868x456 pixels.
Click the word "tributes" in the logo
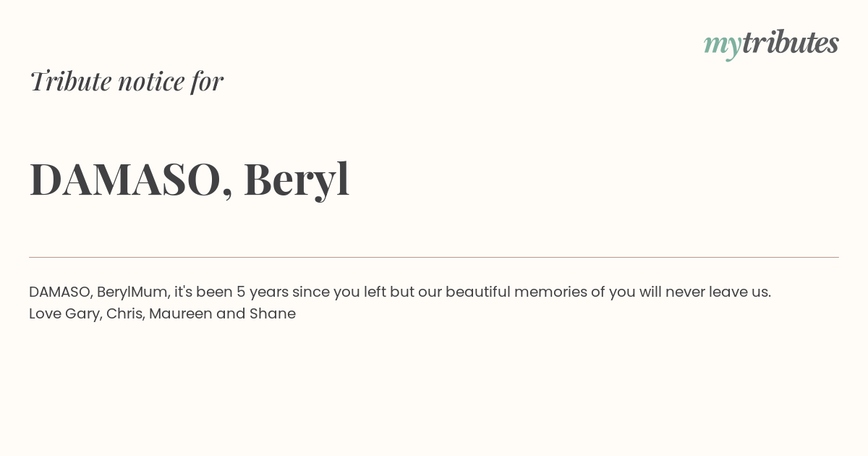(x=791, y=42)
